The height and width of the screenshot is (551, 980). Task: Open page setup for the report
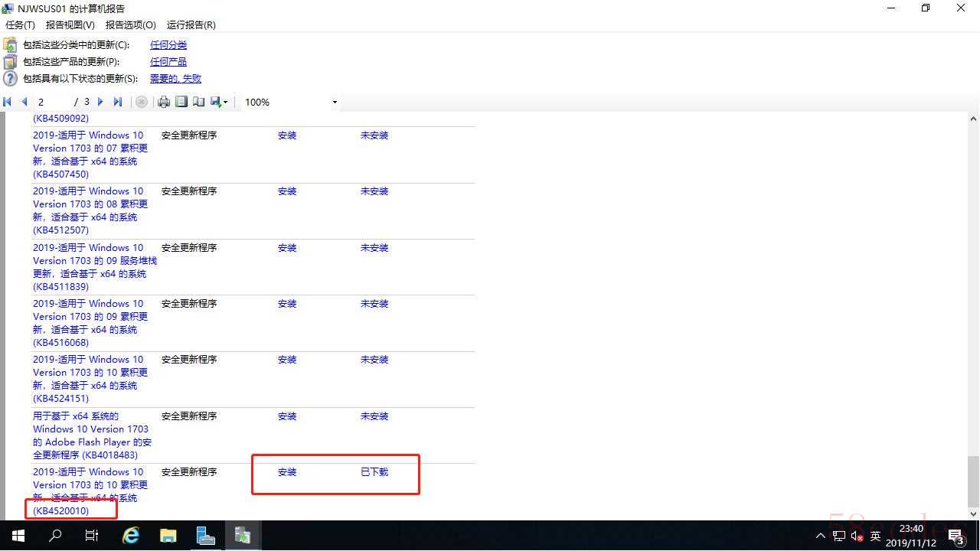(198, 102)
